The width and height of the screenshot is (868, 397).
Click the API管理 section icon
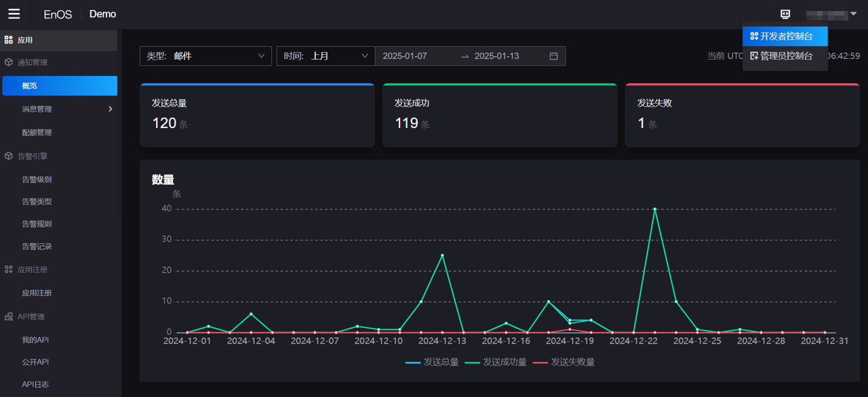click(x=9, y=316)
